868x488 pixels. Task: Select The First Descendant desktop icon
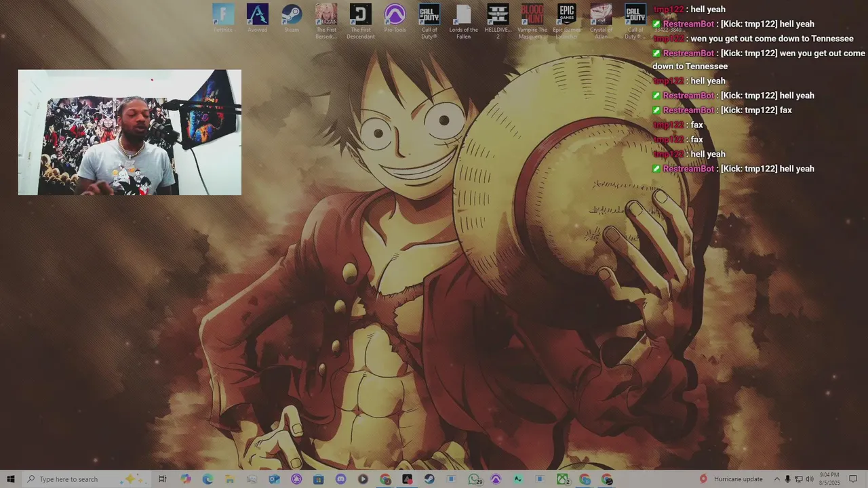pos(360,21)
